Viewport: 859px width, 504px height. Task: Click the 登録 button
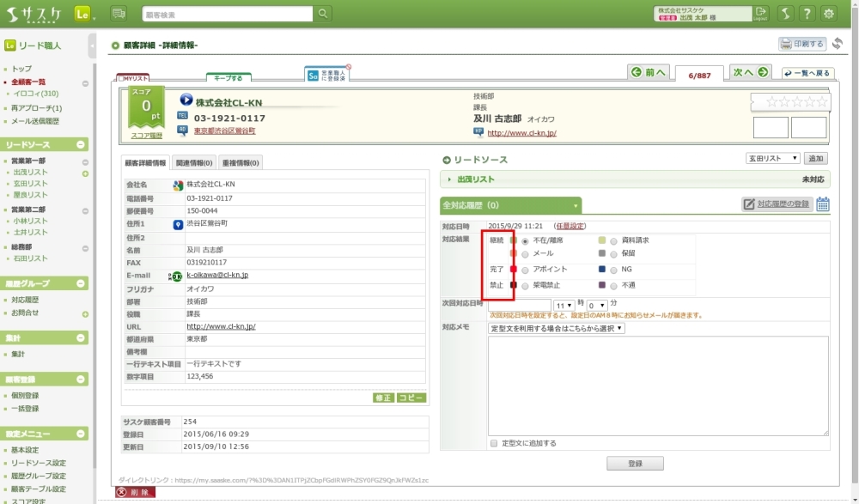(635, 464)
